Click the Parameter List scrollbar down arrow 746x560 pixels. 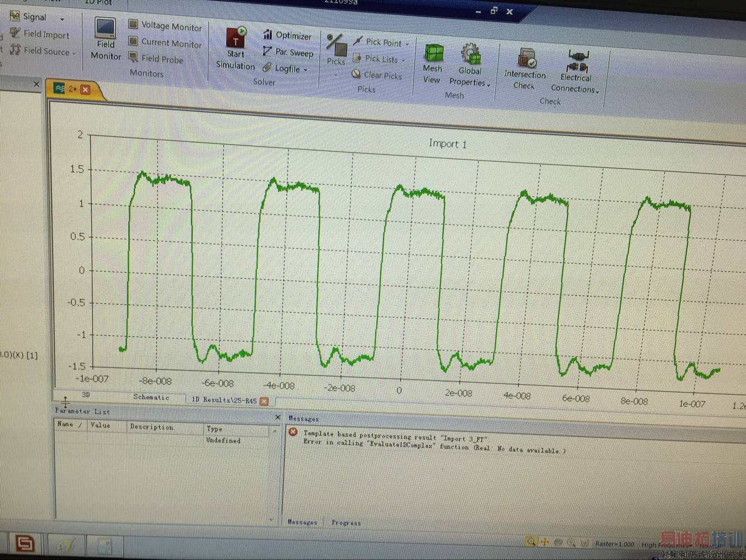click(272, 520)
